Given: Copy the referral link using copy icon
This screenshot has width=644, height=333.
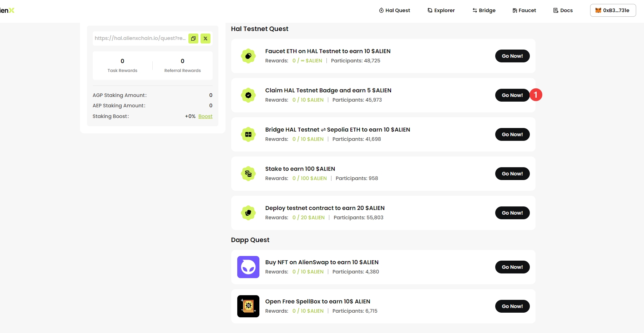Looking at the screenshot, I should tap(193, 39).
